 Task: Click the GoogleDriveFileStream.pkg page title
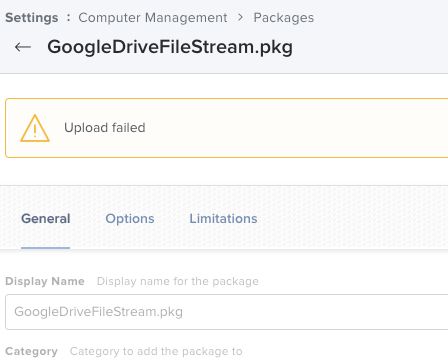pyautogui.click(x=170, y=47)
